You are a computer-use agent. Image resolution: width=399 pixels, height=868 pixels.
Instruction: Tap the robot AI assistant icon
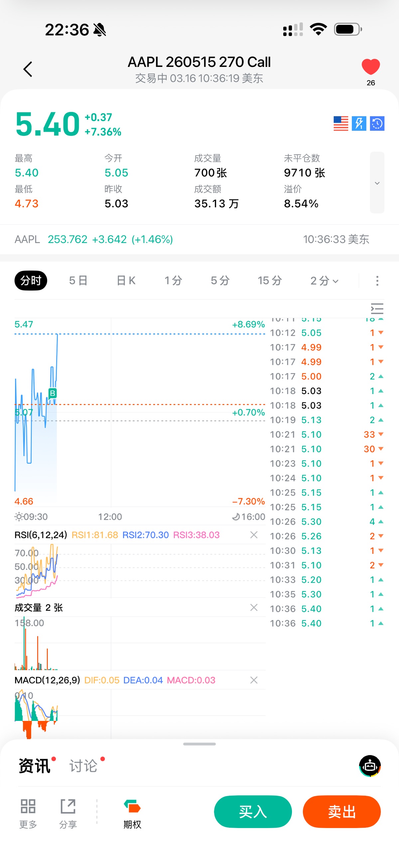click(x=370, y=765)
